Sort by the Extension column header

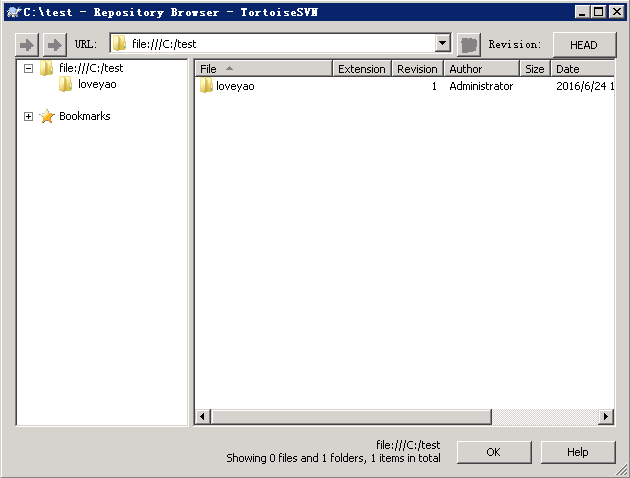click(362, 69)
